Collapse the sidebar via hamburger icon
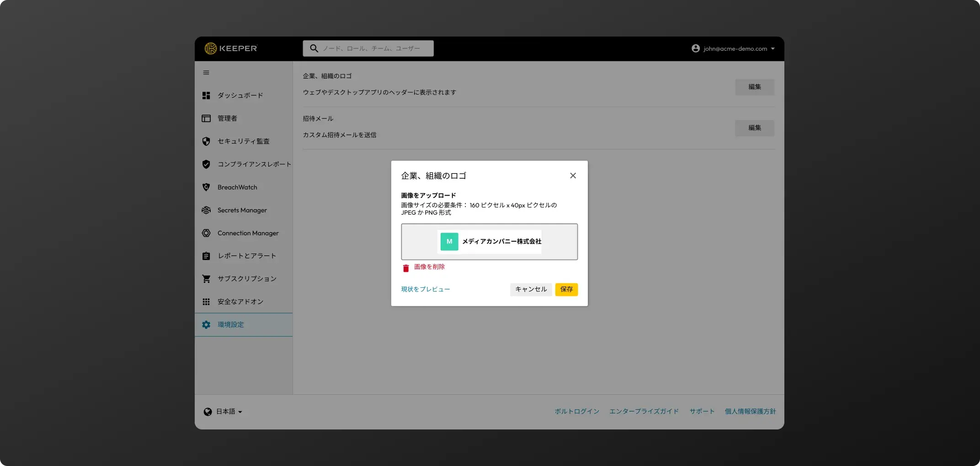This screenshot has width=980, height=466. pos(206,73)
